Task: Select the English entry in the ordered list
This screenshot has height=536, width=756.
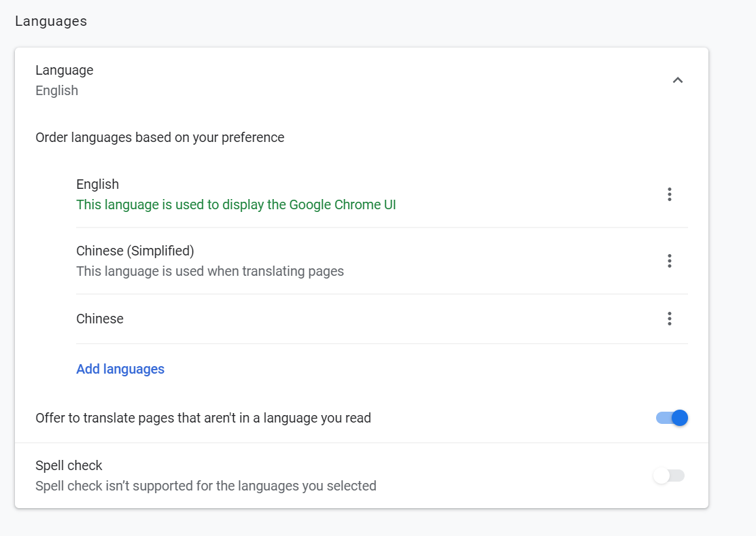Action: (x=98, y=184)
